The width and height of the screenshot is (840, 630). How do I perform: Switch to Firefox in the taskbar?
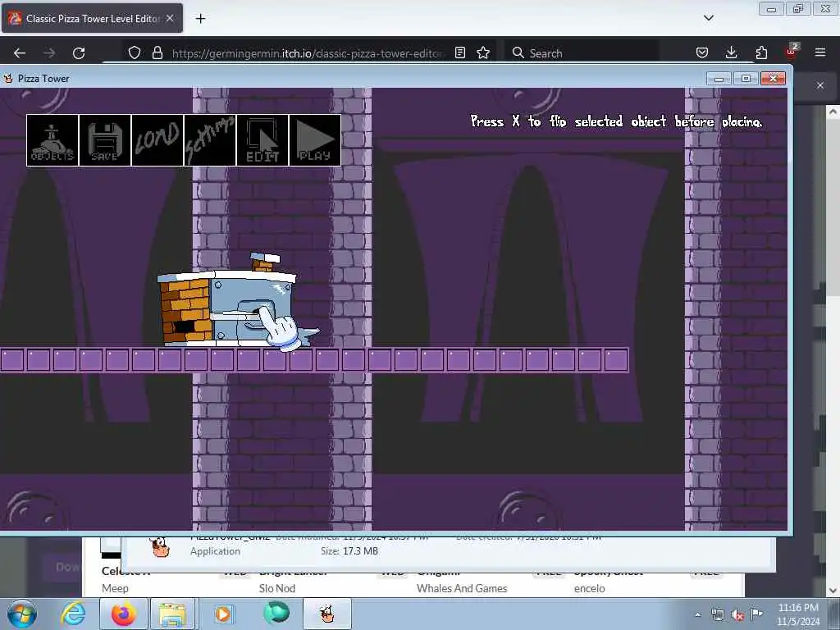[124, 614]
